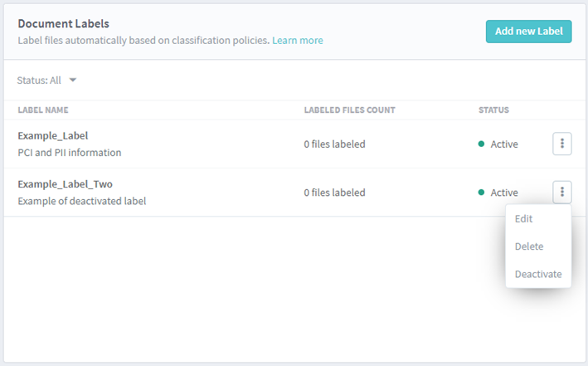Click the three-dot menu for Example_Label_Two
The width and height of the screenshot is (588, 366).
point(561,193)
